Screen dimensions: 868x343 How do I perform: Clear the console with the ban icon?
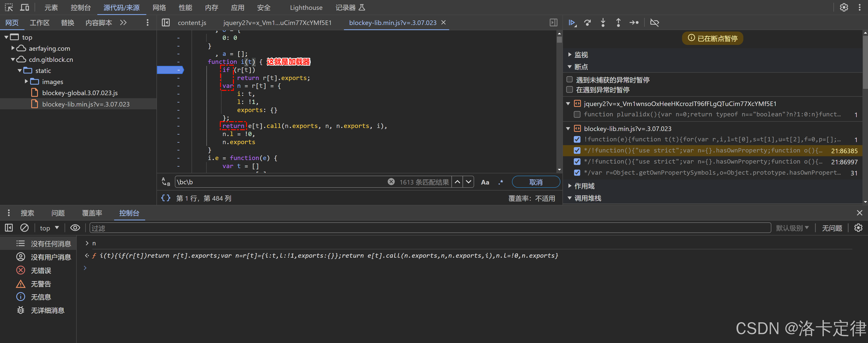click(24, 228)
